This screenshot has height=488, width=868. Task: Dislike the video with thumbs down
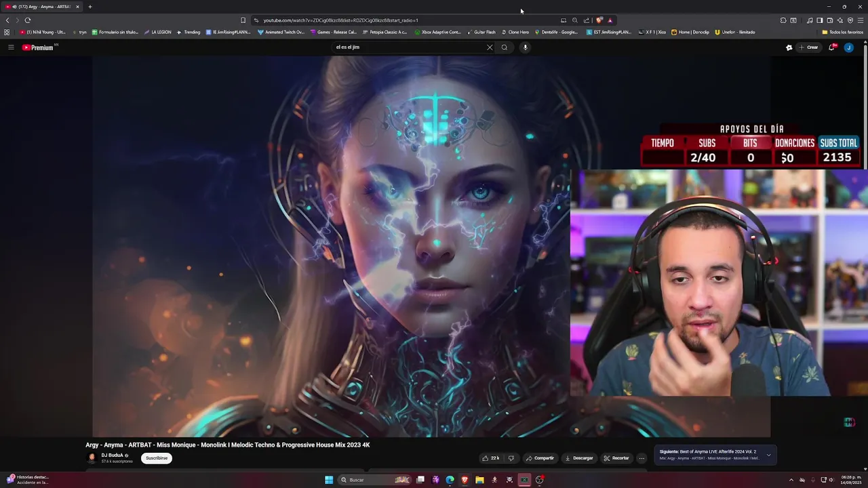511,458
